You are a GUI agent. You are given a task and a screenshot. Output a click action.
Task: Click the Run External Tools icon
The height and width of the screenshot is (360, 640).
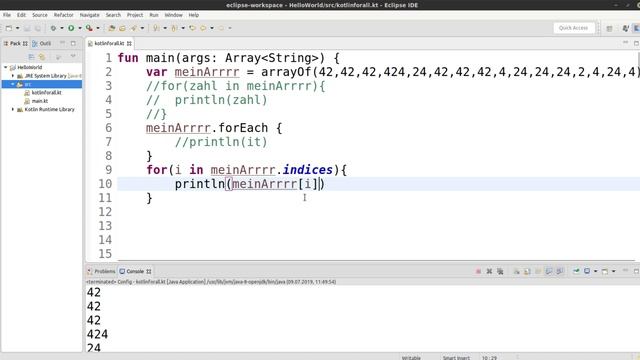click(89, 28)
